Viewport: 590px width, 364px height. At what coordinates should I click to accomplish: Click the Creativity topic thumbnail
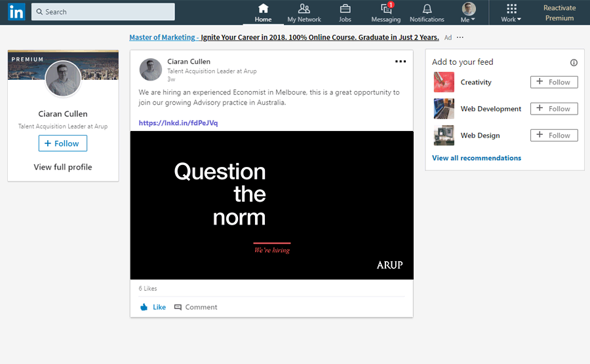point(444,82)
